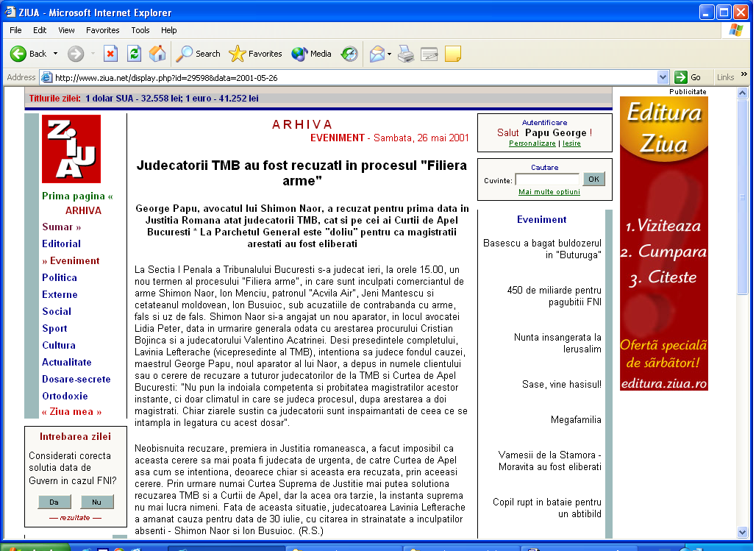Viewport: 756px width, 551px height.
Task: Click the Mail envelope icon
Action: coord(377,54)
